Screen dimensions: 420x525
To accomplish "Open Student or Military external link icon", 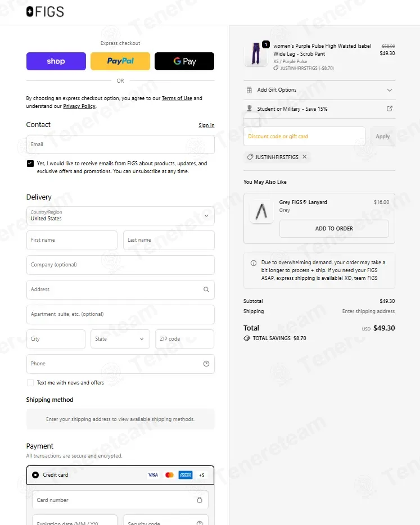I will tap(390, 108).
